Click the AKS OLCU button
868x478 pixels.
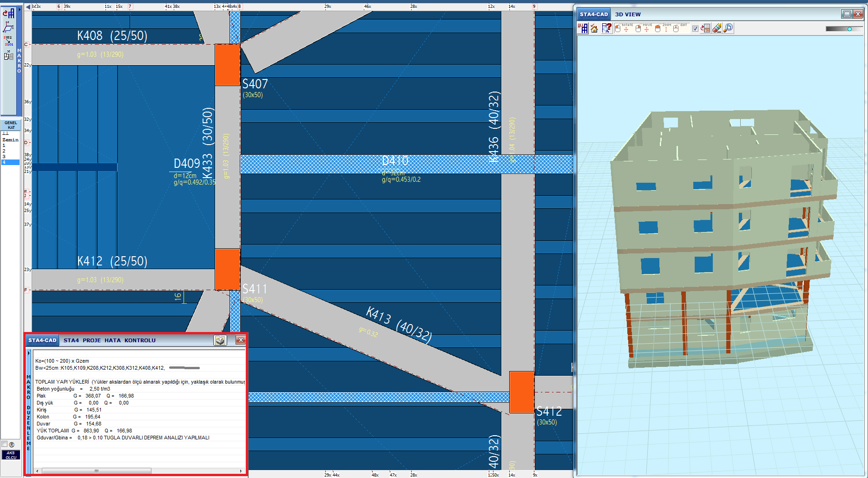click(10, 455)
